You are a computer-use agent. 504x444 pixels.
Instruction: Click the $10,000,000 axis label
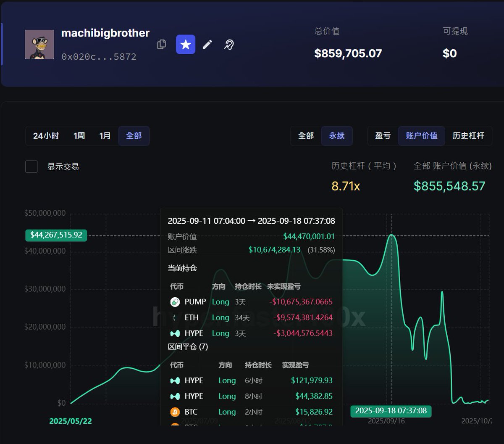point(45,365)
